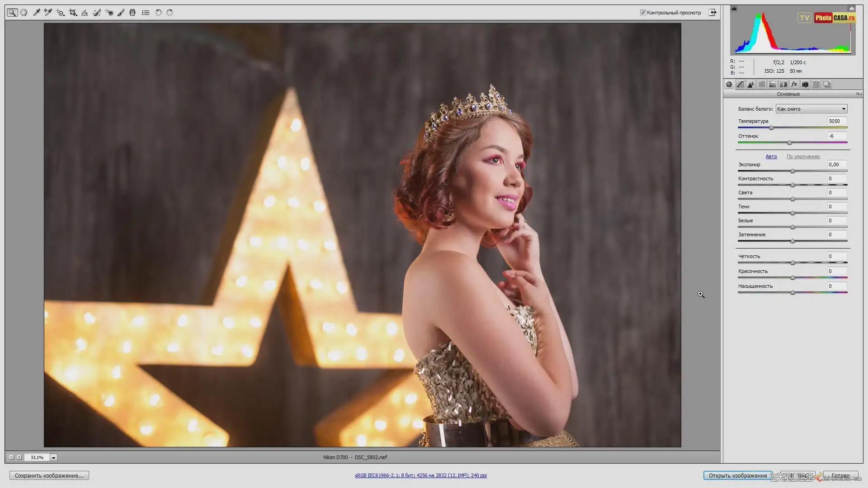Rotate image 90° counterclockwise
This screenshot has width=868, height=488.
(158, 13)
